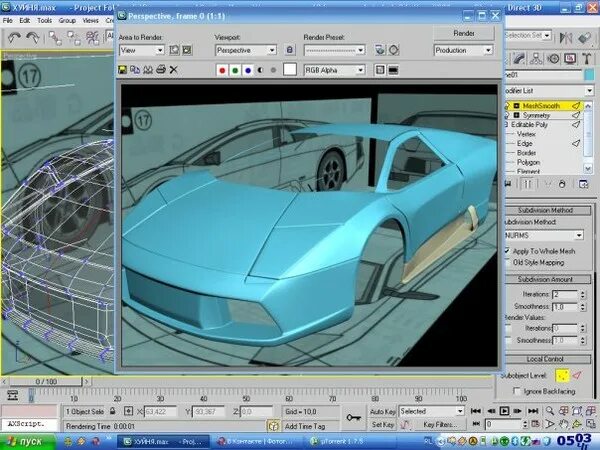Image resolution: width=600 pixels, height=450 pixels.
Task: Open the Tools menu
Action: 44,20
